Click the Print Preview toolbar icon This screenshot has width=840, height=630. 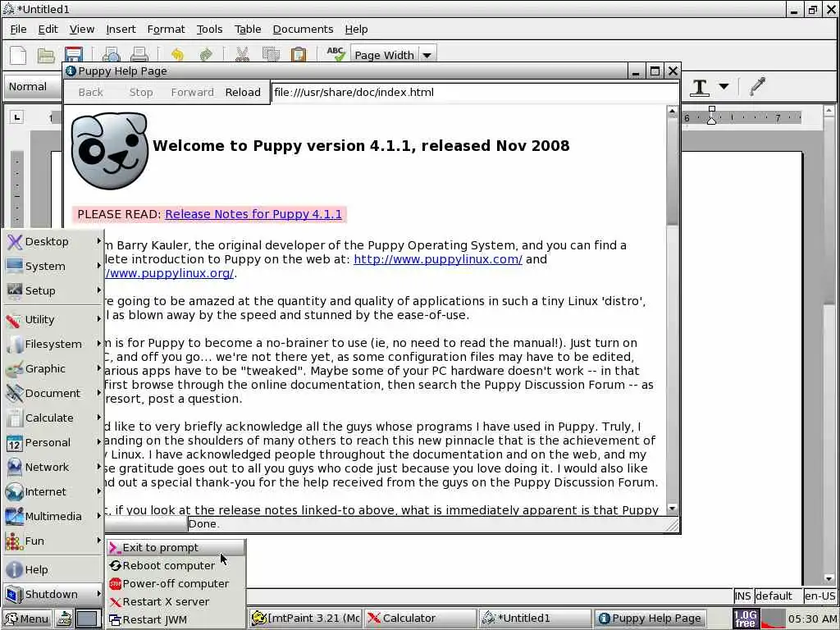tap(112, 55)
